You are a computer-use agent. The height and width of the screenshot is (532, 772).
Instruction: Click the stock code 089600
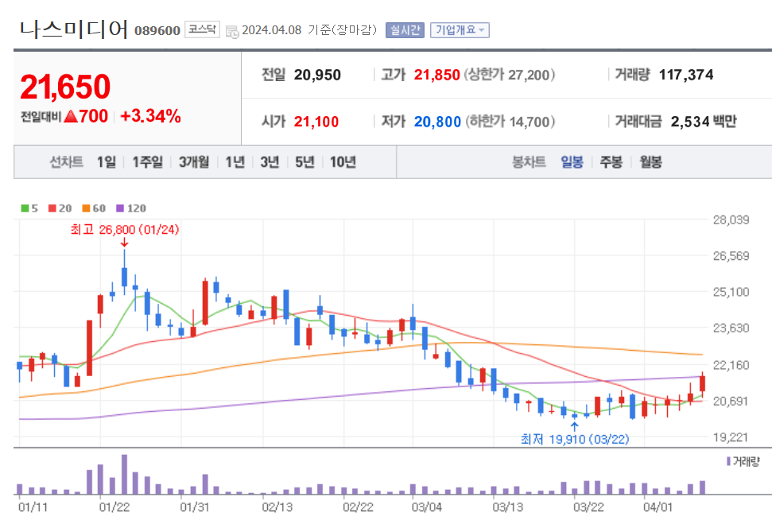(157, 30)
